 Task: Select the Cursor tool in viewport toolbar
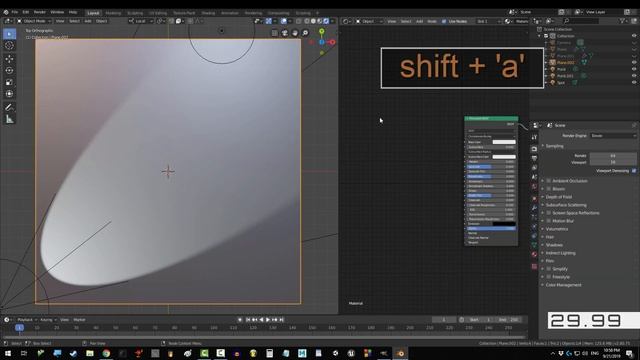(9, 46)
